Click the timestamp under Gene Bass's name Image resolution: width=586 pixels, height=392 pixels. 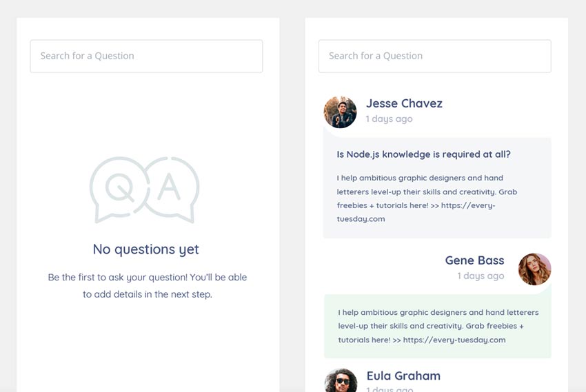coord(481,276)
